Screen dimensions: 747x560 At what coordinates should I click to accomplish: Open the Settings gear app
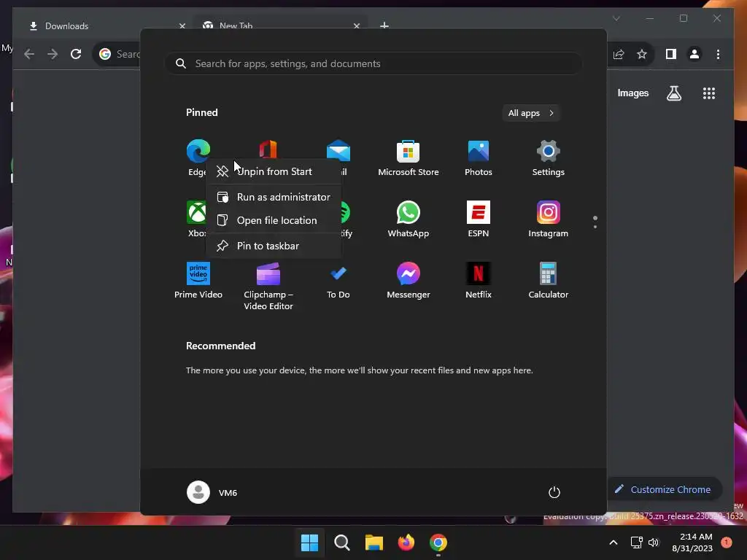coord(549,158)
